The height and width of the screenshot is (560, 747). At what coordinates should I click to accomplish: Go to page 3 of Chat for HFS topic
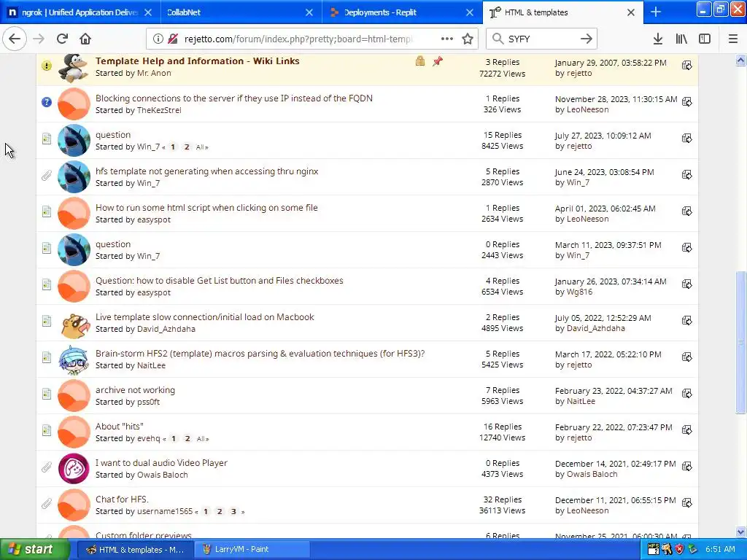click(x=233, y=511)
